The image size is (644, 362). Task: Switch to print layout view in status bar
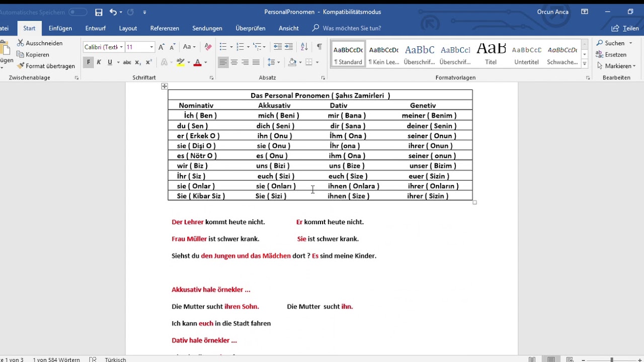pos(551,359)
